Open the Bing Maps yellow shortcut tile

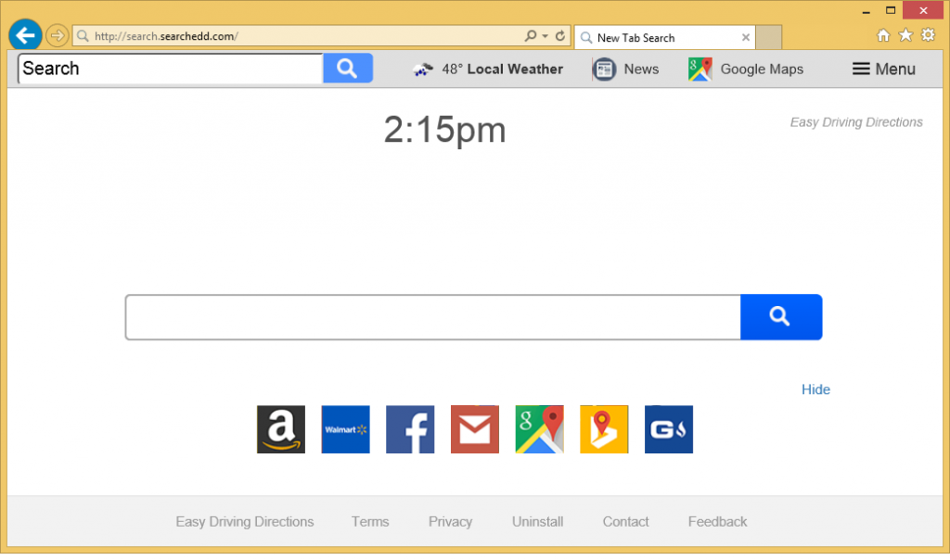pyautogui.click(x=604, y=429)
